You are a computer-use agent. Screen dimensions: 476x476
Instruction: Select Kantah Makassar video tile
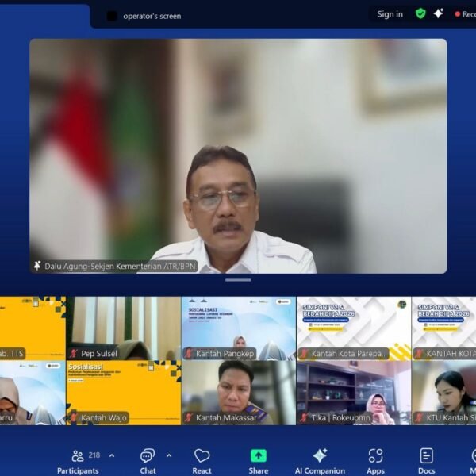[x=238, y=393]
